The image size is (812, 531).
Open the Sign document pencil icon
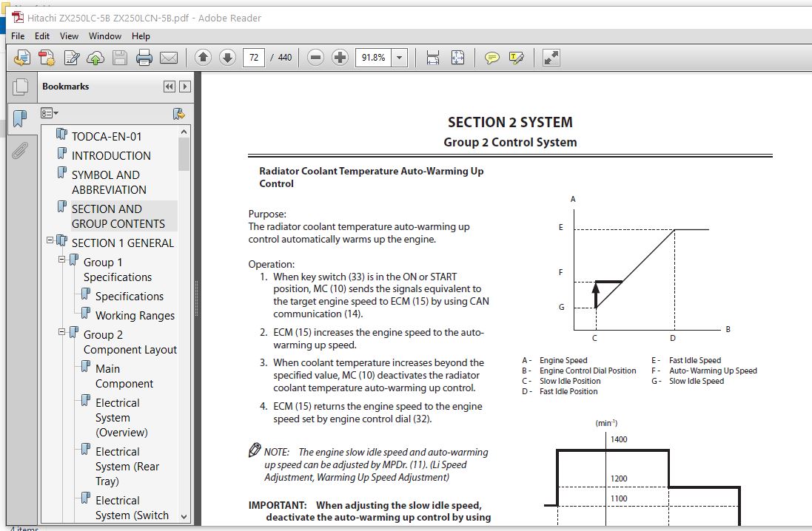coord(71,58)
